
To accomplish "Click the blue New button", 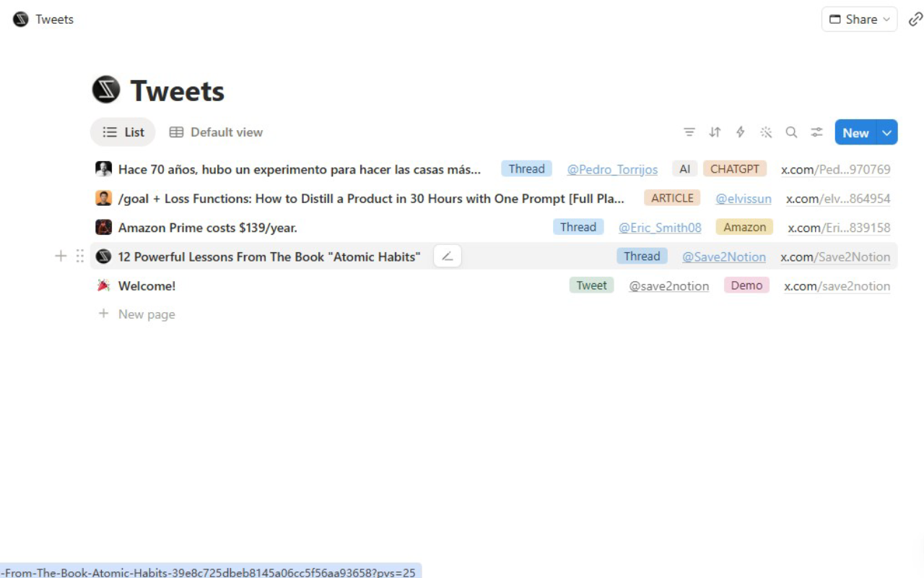I will 855,132.
